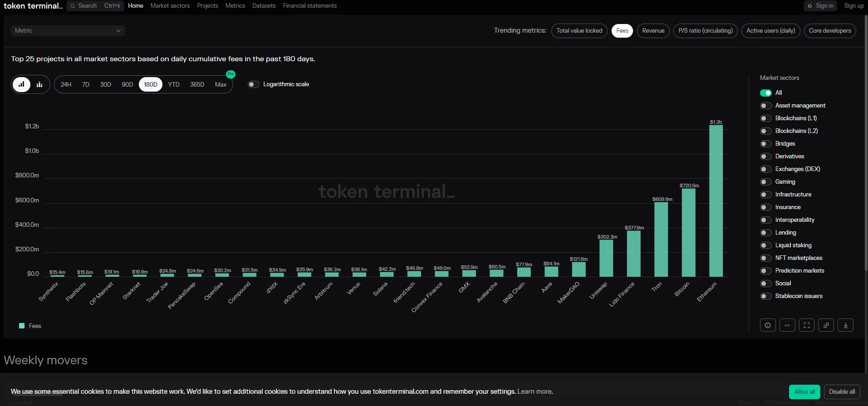Image resolution: width=868 pixels, height=406 pixels.
Task: Enable the Derivatives sector toggle
Action: point(766,157)
